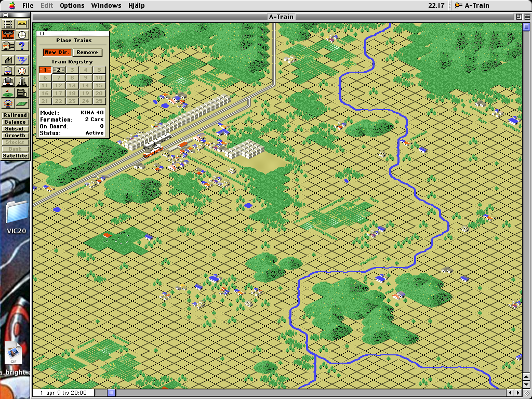
Task: Click the Remove button in Place Trains
Action: (87, 52)
